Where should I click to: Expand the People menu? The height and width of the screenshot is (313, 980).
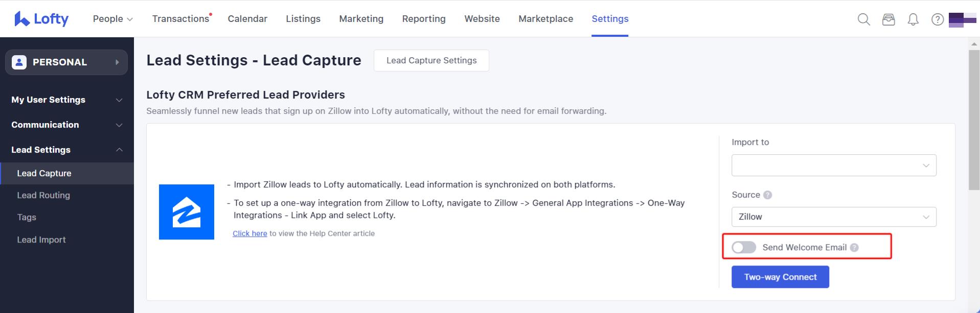pos(112,19)
